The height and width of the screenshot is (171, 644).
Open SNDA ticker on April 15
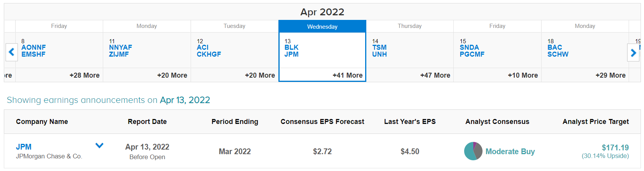(x=469, y=47)
